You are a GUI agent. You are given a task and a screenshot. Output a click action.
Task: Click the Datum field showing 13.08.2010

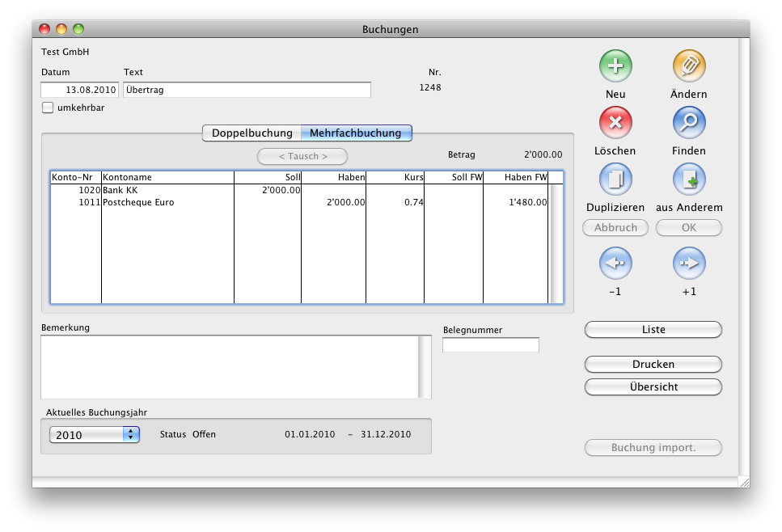[80, 90]
